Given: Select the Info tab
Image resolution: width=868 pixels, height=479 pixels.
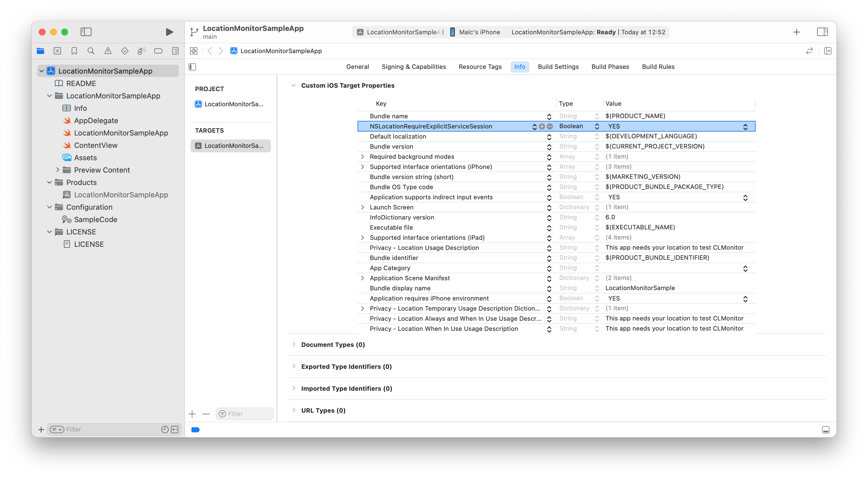Looking at the screenshot, I should 519,67.
